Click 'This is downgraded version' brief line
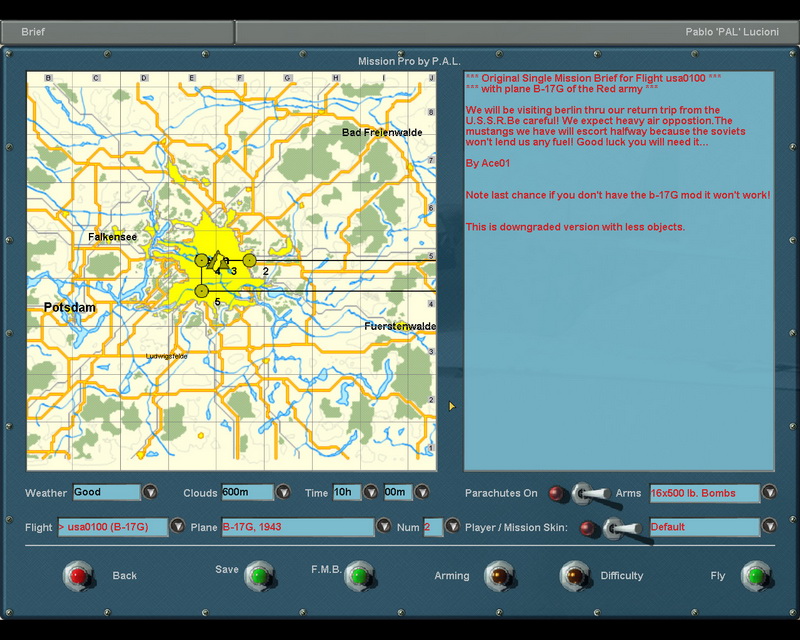The height and width of the screenshot is (640, 800). point(575,227)
